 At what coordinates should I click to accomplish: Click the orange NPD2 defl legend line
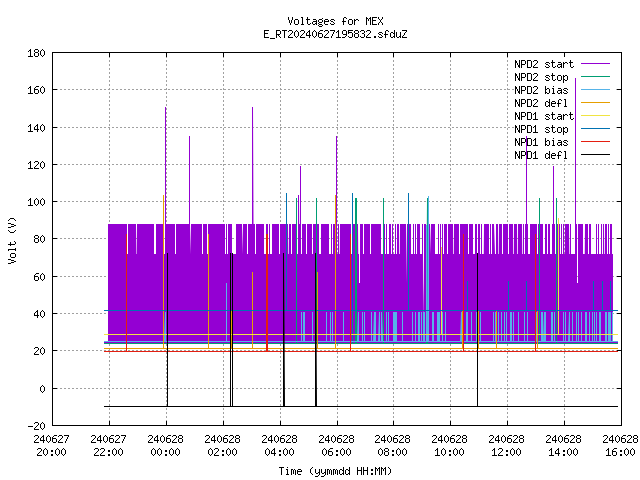click(x=595, y=102)
